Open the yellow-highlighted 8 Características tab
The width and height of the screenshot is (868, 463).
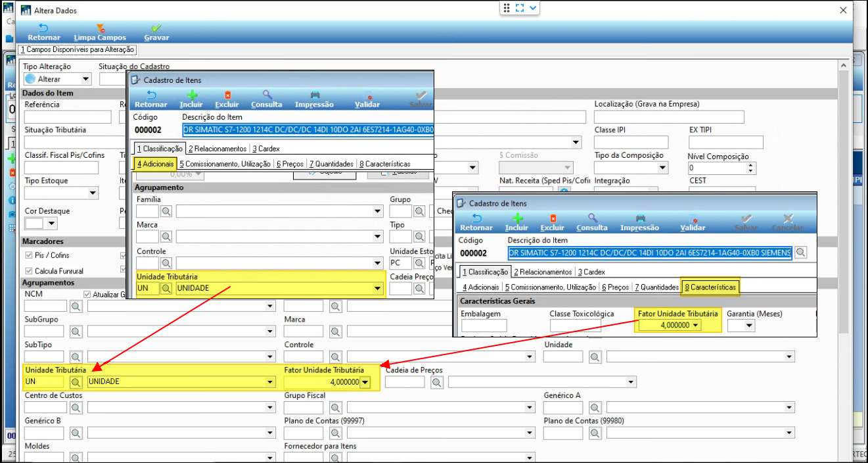point(710,287)
